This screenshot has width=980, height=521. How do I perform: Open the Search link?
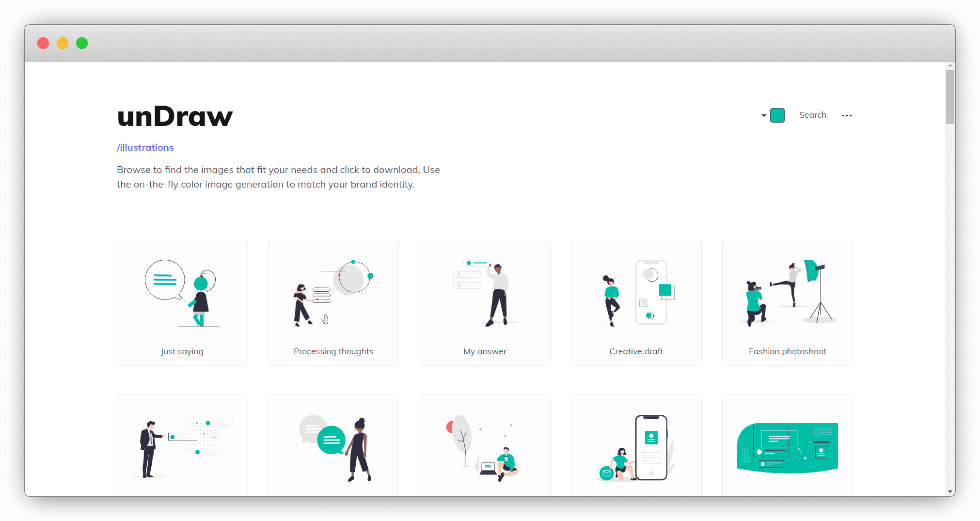812,115
